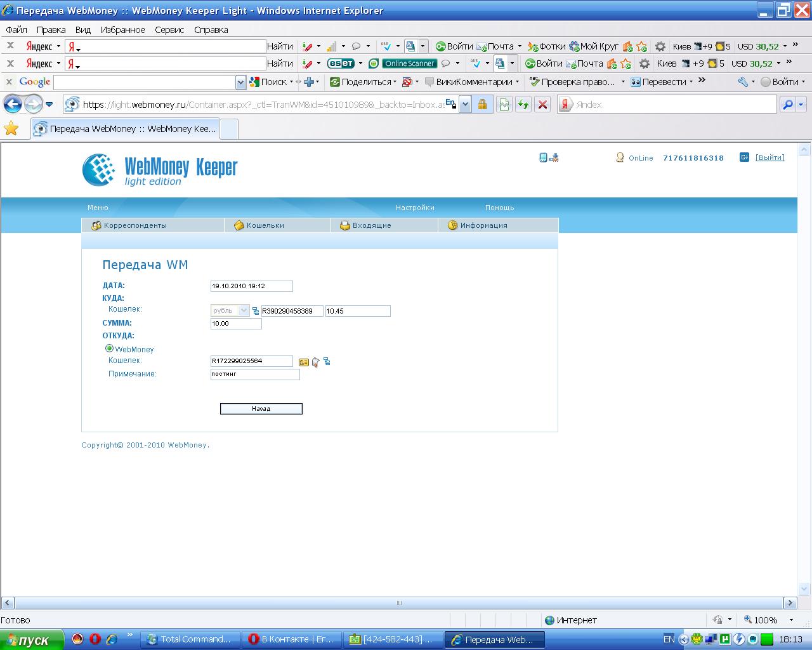Open the search provider dropdown arrow
This screenshot has width=812, height=650.
click(x=801, y=105)
